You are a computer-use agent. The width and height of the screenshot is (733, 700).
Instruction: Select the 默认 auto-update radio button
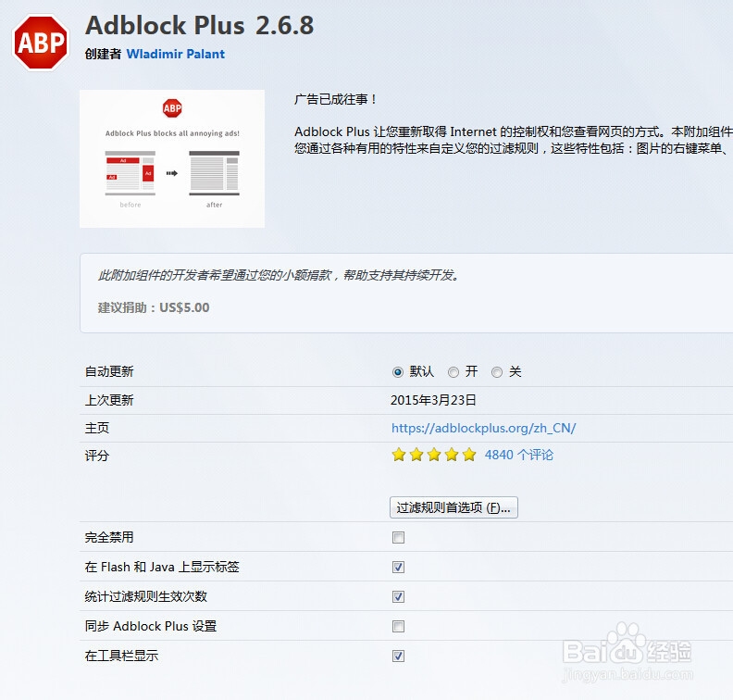[398, 372]
